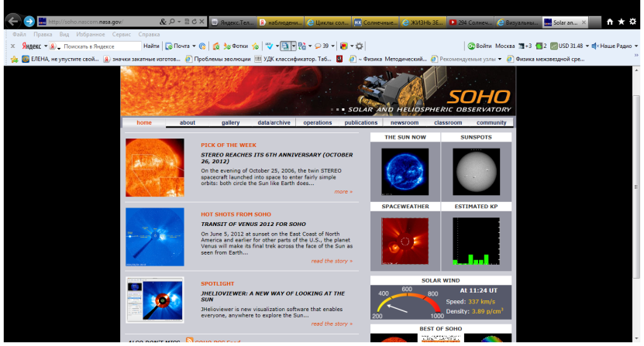The height and width of the screenshot is (346, 644).
Task: Click the solar wind speed gauge
Action: point(407,303)
